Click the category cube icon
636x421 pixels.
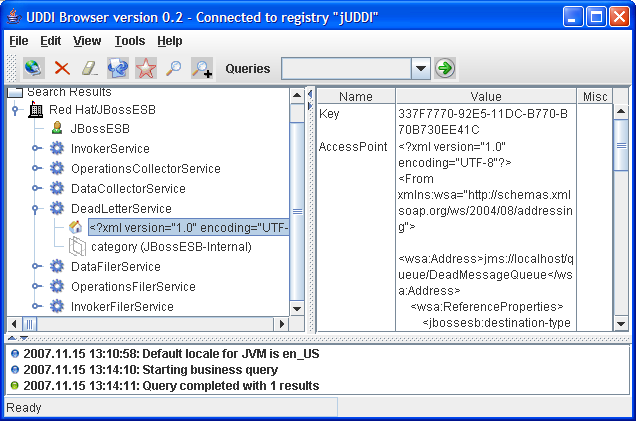77,247
